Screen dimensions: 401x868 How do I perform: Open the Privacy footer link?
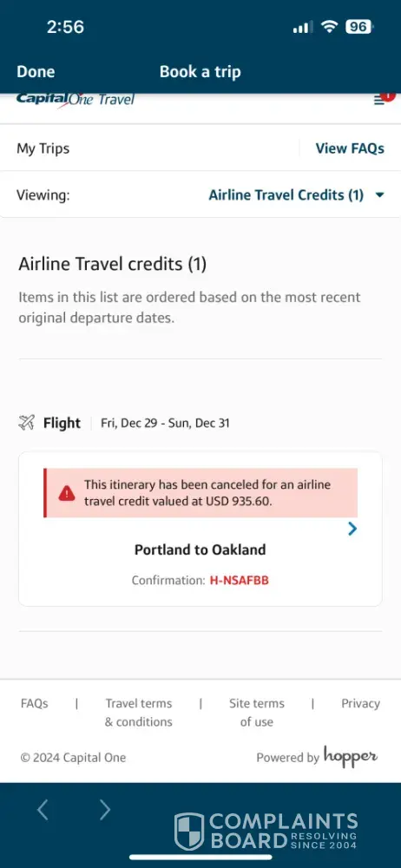pyautogui.click(x=360, y=704)
